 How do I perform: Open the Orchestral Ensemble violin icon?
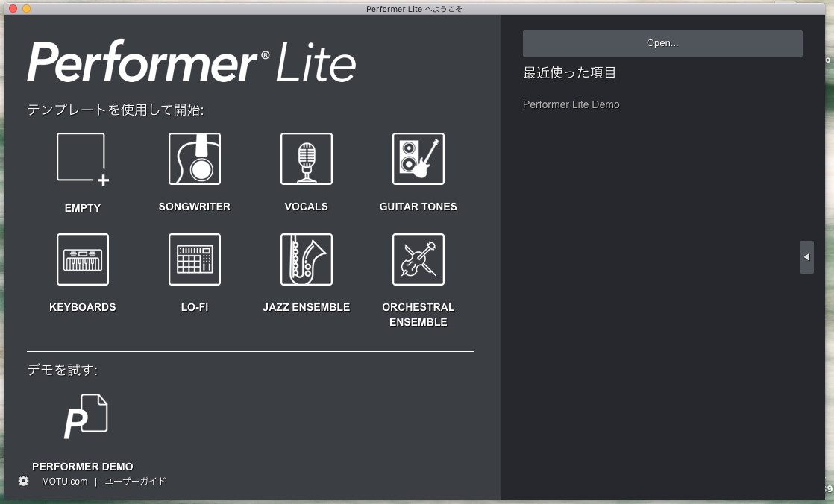point(418,259)
